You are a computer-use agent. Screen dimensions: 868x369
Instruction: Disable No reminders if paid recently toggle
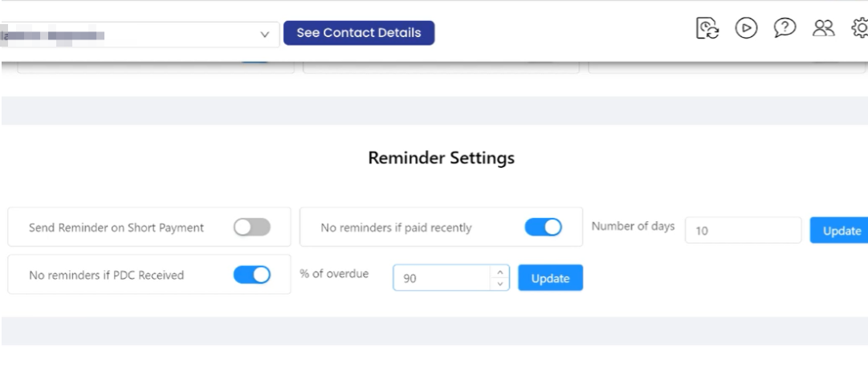click(x=543, y=228)
